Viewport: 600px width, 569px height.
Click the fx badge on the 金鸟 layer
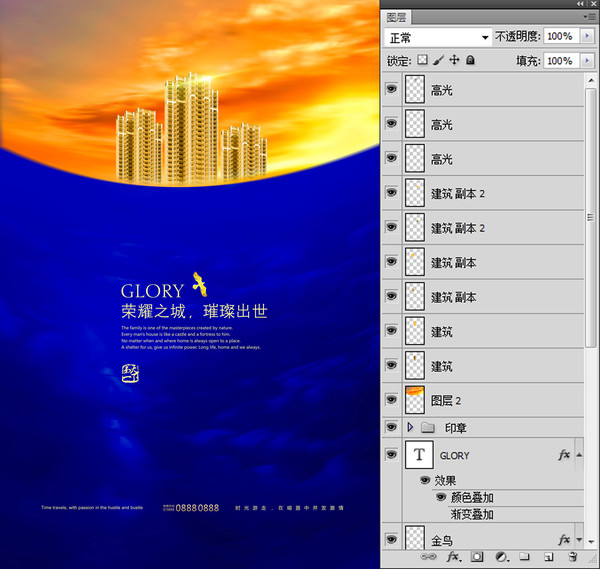564,540
